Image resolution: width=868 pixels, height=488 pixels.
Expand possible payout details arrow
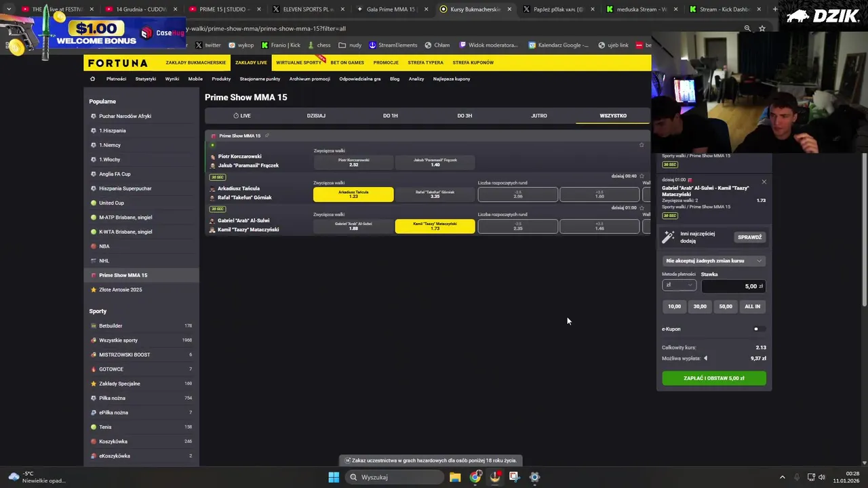coord(705,359)
